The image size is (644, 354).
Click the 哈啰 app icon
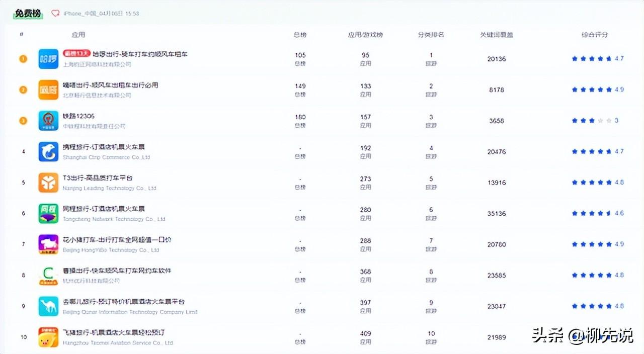pyautogui.click(x=48, y=59)
